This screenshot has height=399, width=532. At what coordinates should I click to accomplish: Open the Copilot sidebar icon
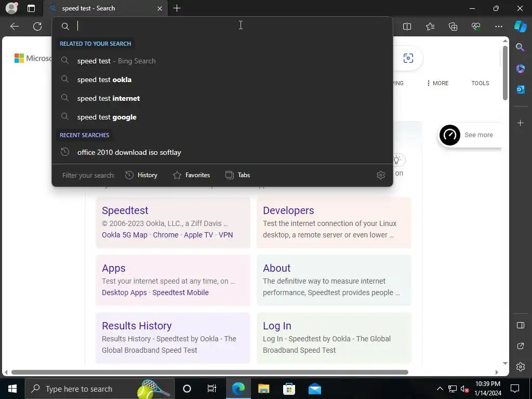[521, 26]
